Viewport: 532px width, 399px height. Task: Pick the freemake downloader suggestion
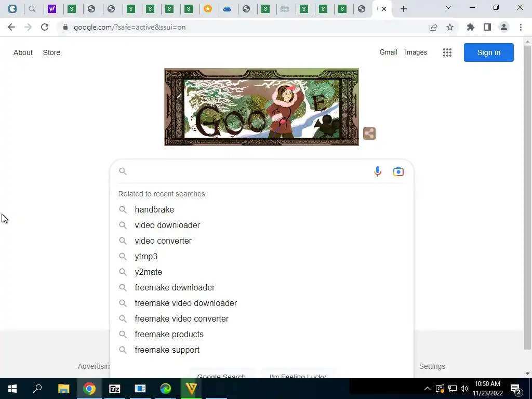(261, 288)
